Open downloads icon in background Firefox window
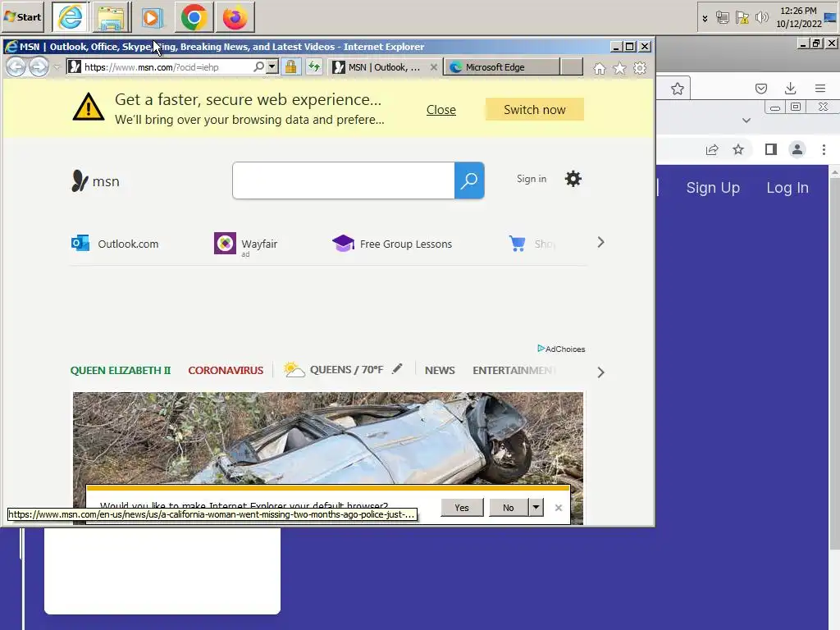 click(x=790, y=89)
